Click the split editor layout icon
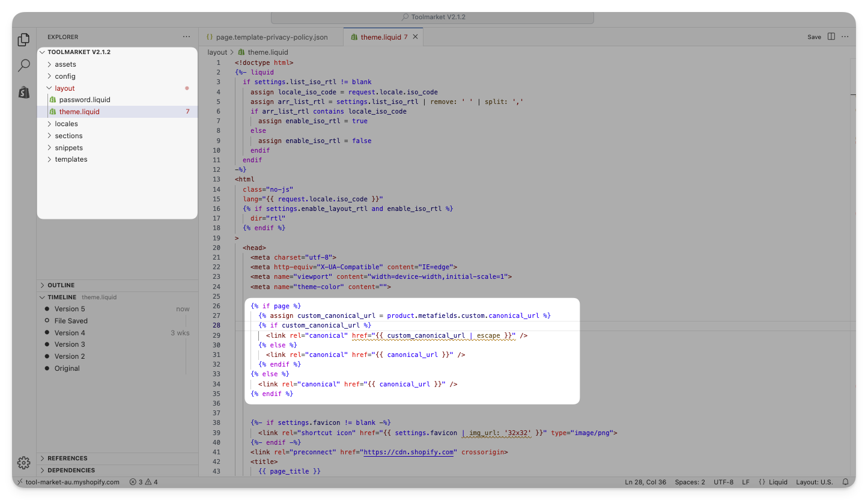Screen dimensions: 868x500 [x=831, y=37]
